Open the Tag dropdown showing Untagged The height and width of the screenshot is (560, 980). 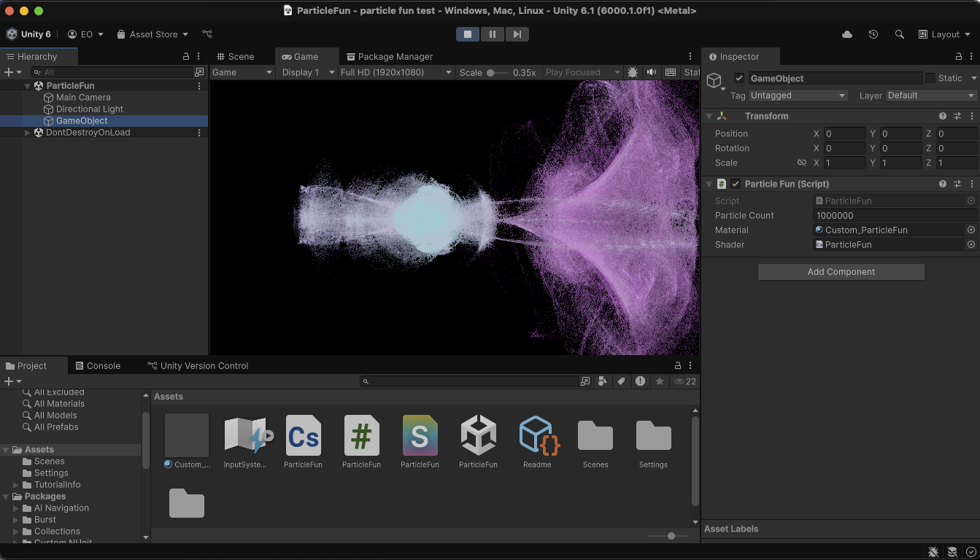pyautogui.click(x=798, y=96)
